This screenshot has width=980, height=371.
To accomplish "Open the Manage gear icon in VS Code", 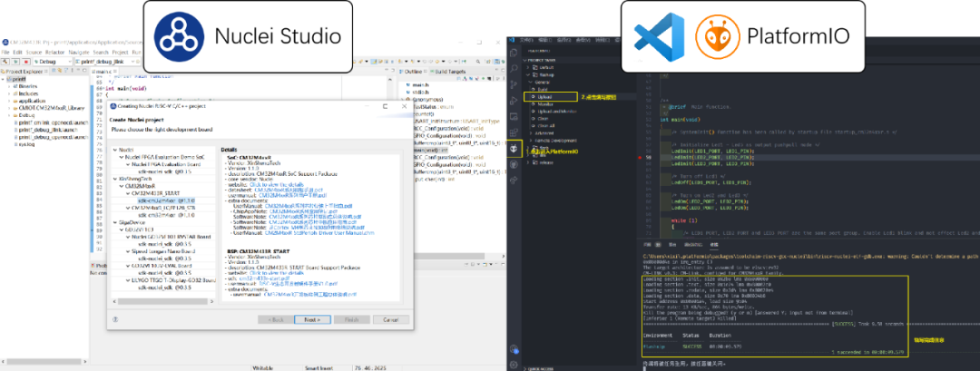I will (513, 364).
